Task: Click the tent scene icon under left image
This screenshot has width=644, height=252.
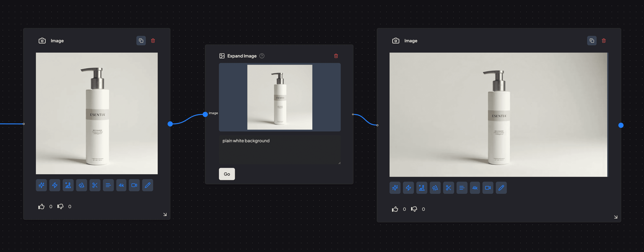Action: [68, 185]
